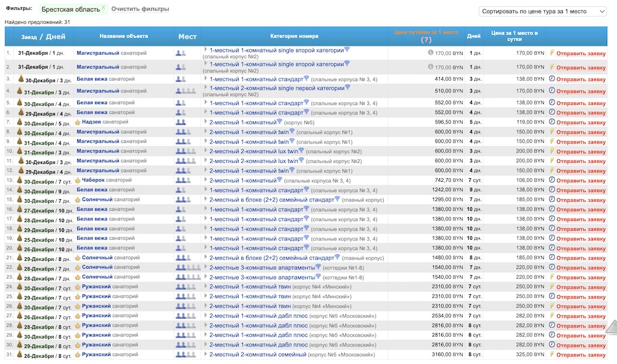
Task: Click the question mark help in price header
Action: pyautogui.click(x=426, y=40)
